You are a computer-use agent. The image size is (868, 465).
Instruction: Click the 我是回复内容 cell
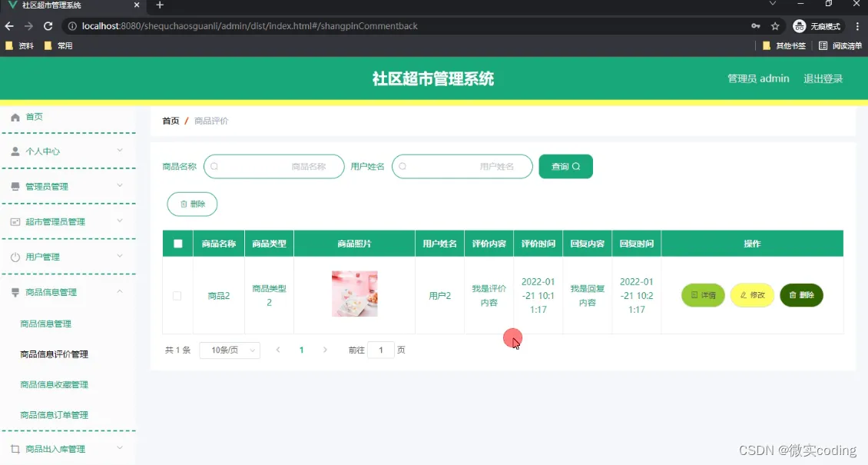(588, 296)
